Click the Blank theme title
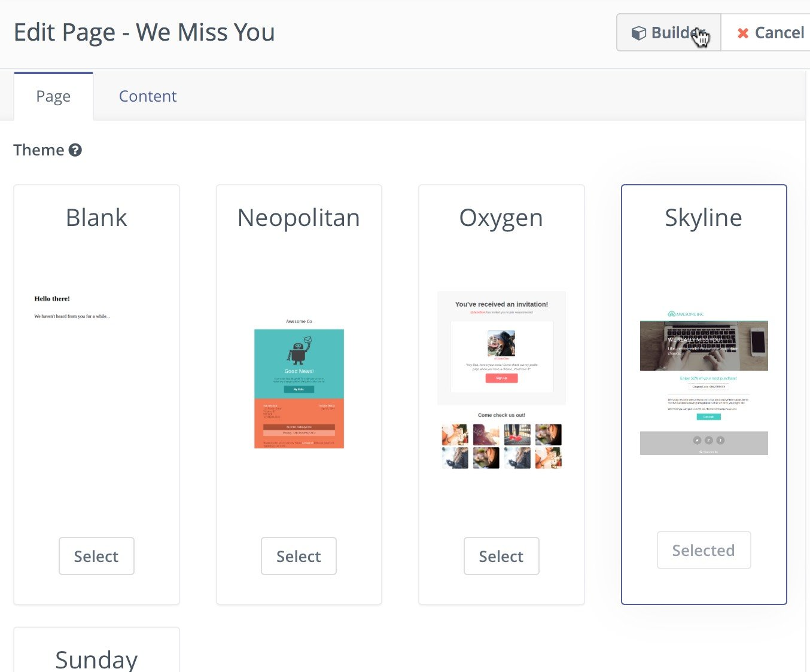 (x=96, y=218)
